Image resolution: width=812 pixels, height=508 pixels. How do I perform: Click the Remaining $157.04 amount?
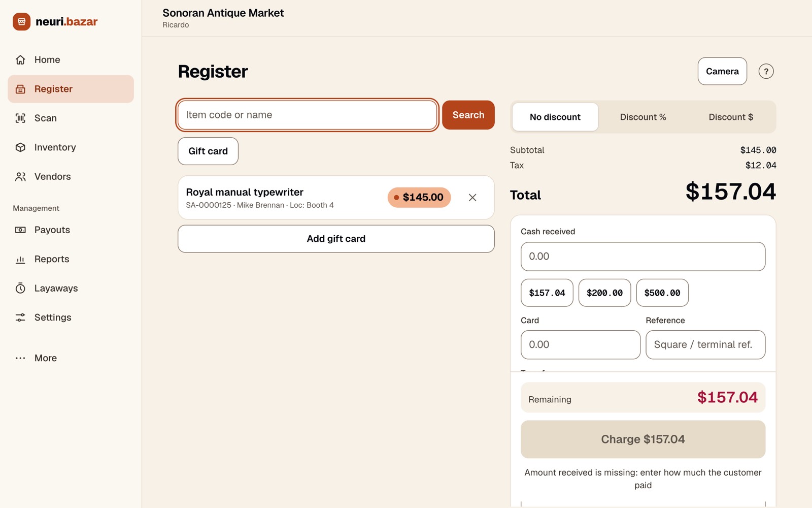point(727,397)
